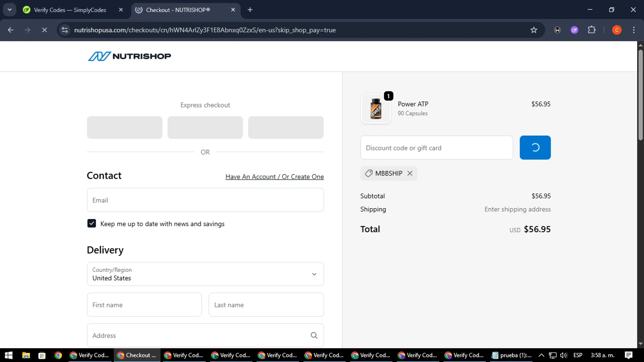Open the Extensions puzzle menu

592,30
